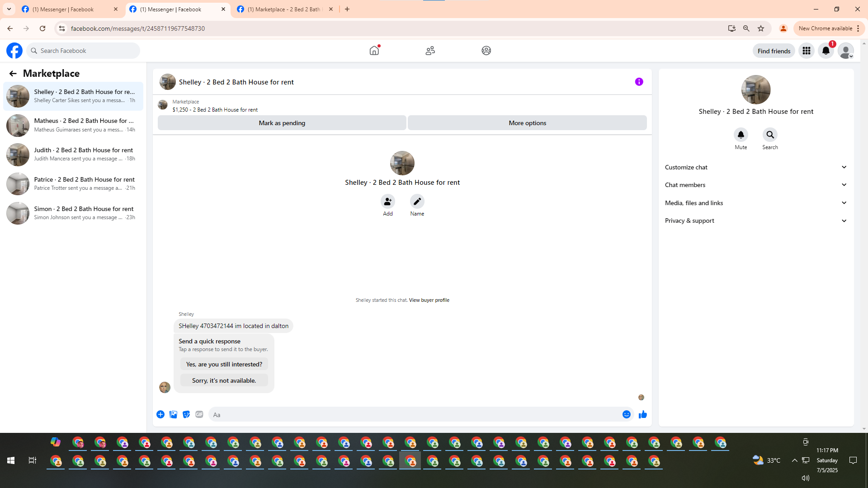
Task: Click the Search in conversation icon
Action: tap(769, 135)
